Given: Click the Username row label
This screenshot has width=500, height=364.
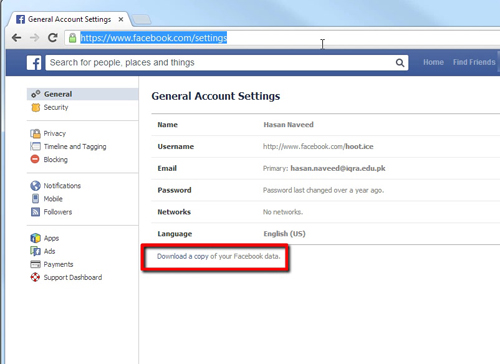Looking at the screenshot, I should pos(176,146).
